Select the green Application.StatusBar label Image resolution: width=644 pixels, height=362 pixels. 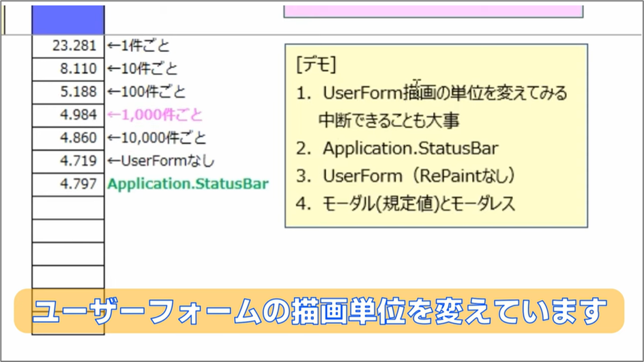click(188, 184)
